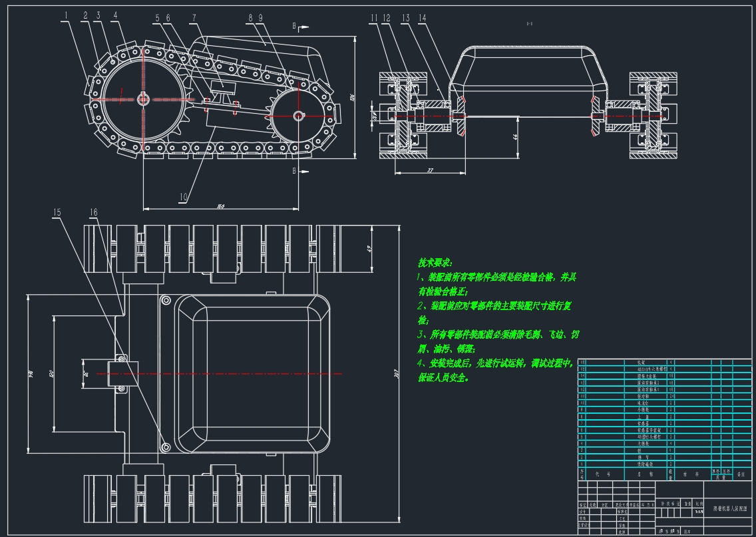Click the lower section marker B
This screenshot has width=756, height=537.
pyautogui.click(x=294, y=170)
